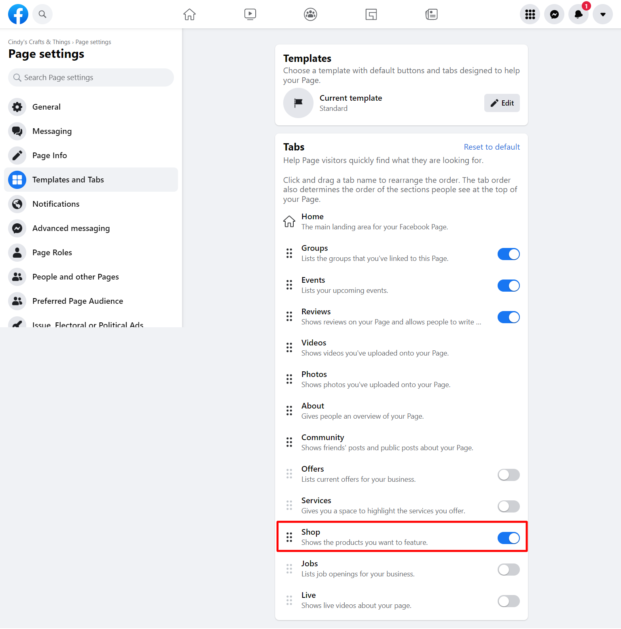The height and width of the screenshot is (629, 621).
Task: Go to Home icon in top navigation
Action: [189, 14]
